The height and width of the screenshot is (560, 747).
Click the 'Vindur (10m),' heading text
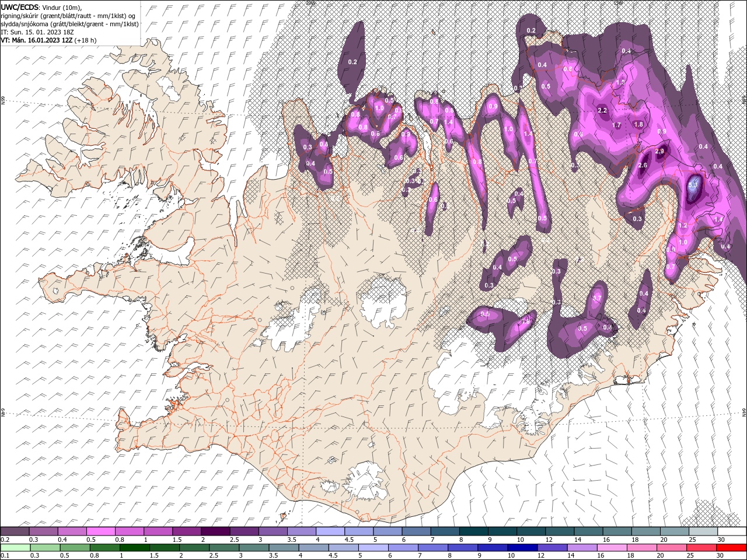click(x=62, y=7)
